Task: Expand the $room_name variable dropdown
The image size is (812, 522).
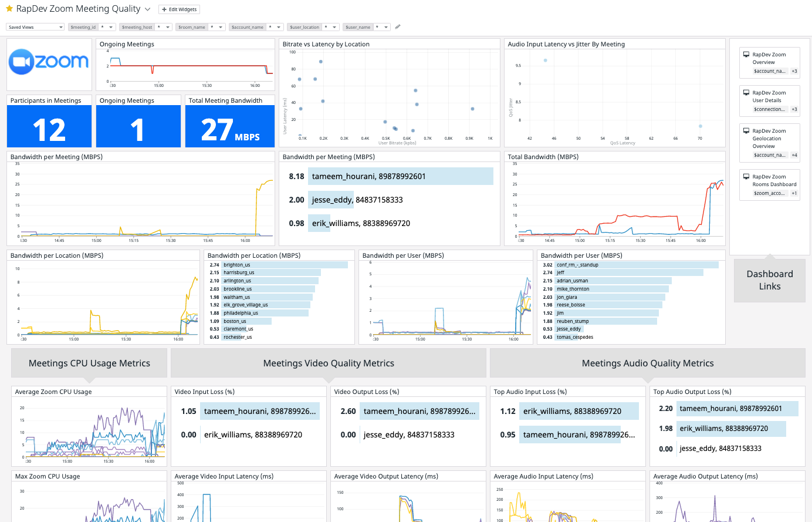Action: coord(216,27)
